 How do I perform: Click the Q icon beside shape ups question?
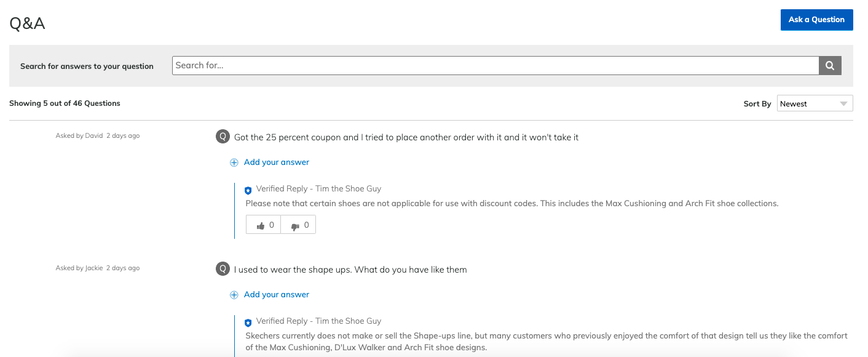tap(223, 269)
